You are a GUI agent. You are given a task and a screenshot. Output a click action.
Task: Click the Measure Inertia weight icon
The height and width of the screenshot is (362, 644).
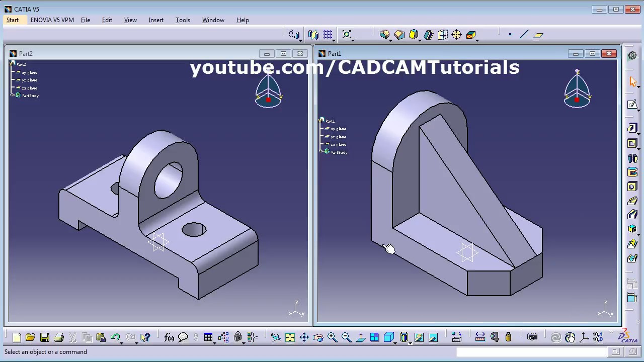point(508,337)
